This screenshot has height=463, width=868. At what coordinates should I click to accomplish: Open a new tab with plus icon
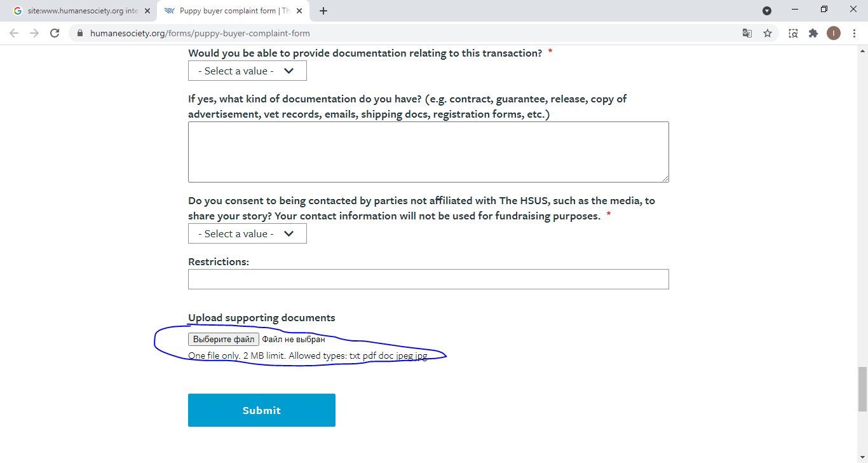coord(323,11)
